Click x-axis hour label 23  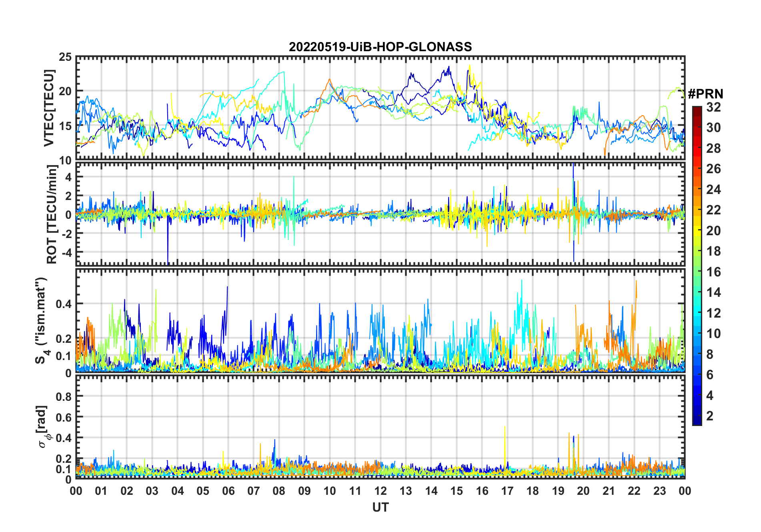[659, 491]
